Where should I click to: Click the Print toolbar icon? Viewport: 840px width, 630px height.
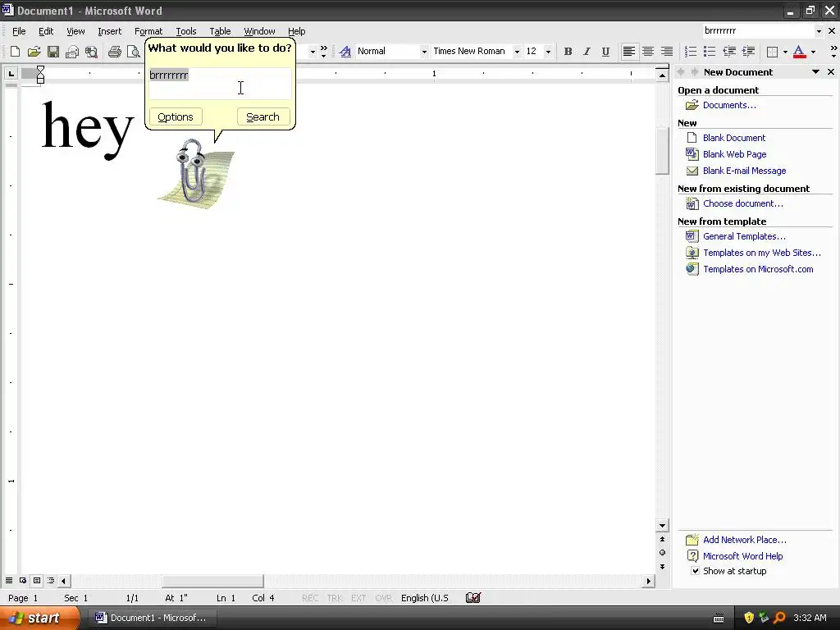coord(115,52)
